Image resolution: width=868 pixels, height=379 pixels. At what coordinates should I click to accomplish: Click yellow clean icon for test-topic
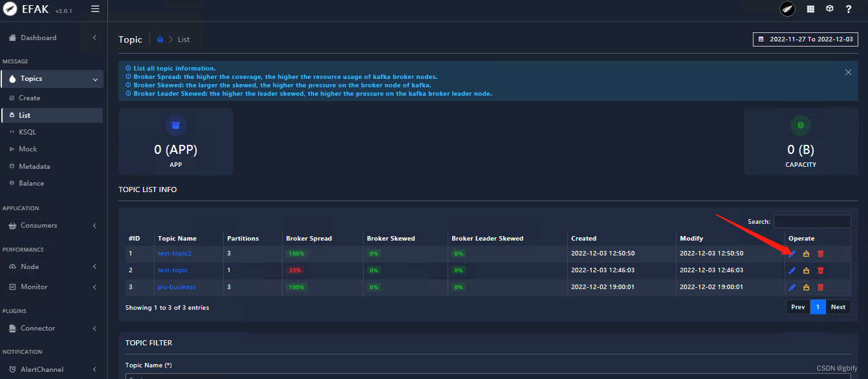806,270
